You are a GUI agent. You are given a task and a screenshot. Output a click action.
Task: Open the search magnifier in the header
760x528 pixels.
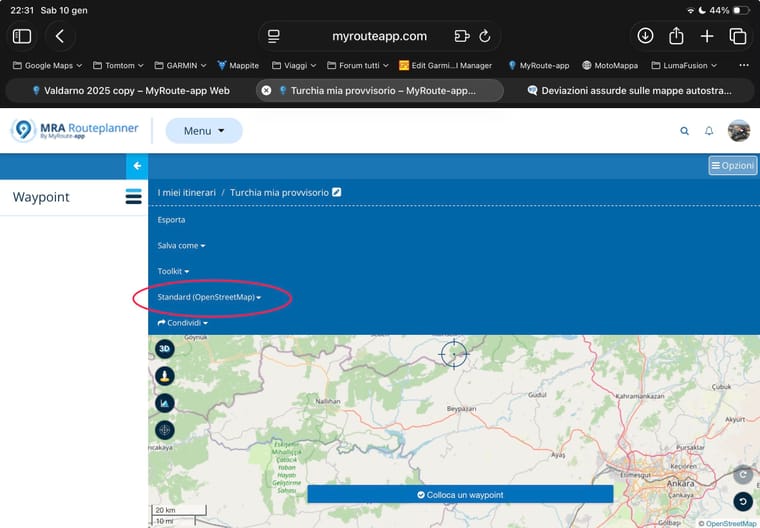coord(684,131)
